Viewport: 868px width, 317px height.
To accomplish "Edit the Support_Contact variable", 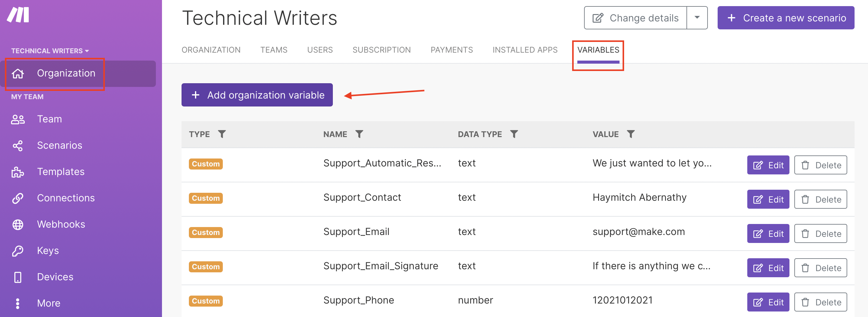I will coord(768,200).
